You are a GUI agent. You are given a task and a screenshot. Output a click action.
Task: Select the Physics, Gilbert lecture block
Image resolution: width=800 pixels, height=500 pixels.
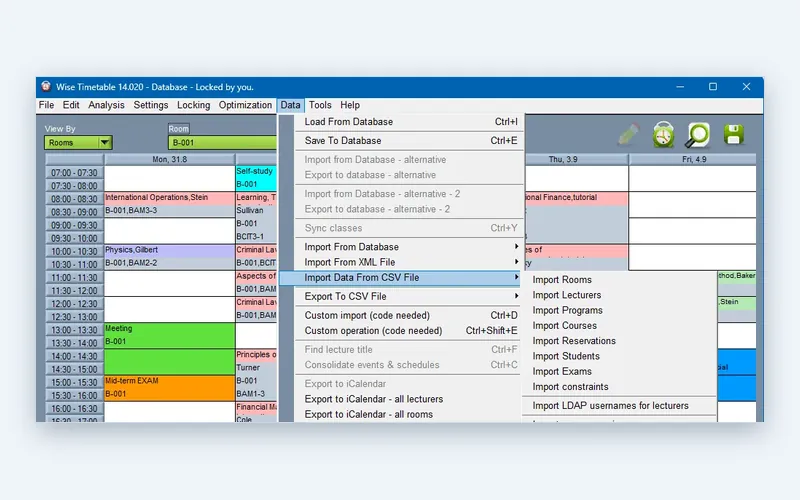169,257
